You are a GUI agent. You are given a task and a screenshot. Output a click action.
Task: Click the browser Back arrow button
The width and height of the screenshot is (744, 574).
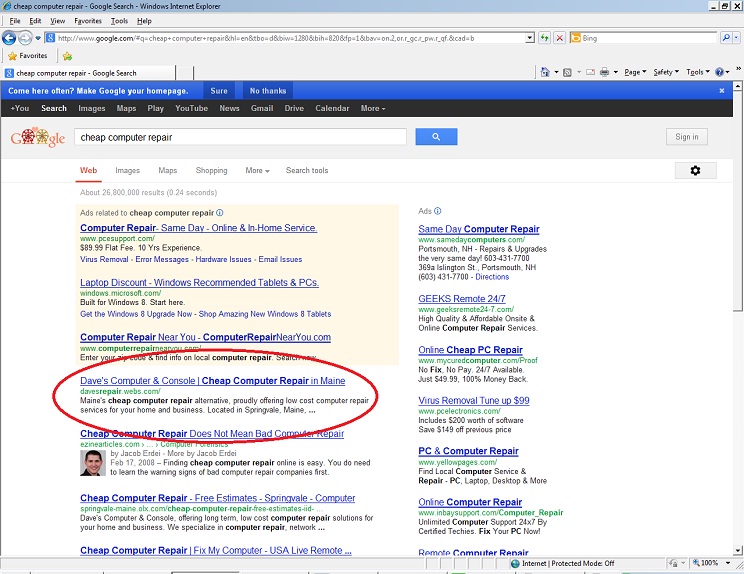click(x=9, y=38)
